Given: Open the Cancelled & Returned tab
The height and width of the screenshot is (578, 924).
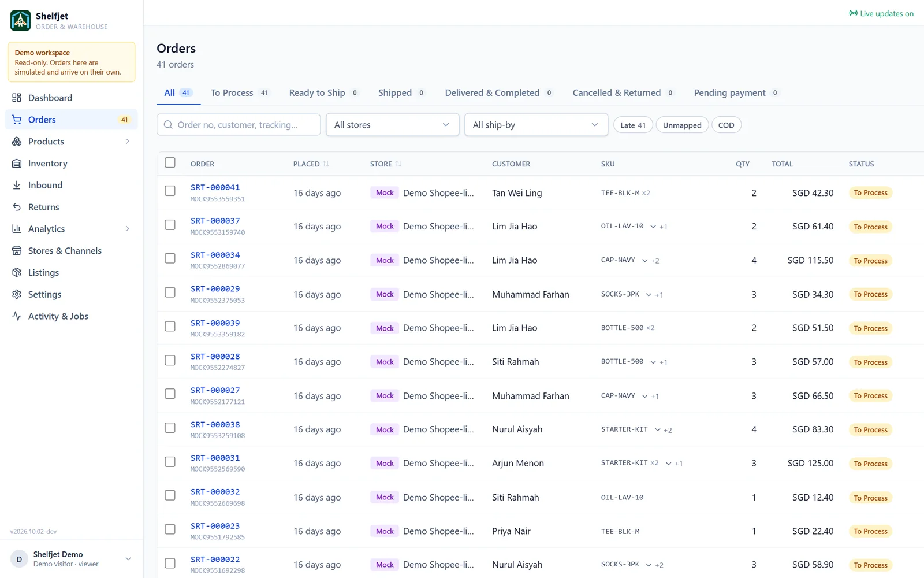Looking at the screenshot, I should pyautogui.click(x=623, y=93).
